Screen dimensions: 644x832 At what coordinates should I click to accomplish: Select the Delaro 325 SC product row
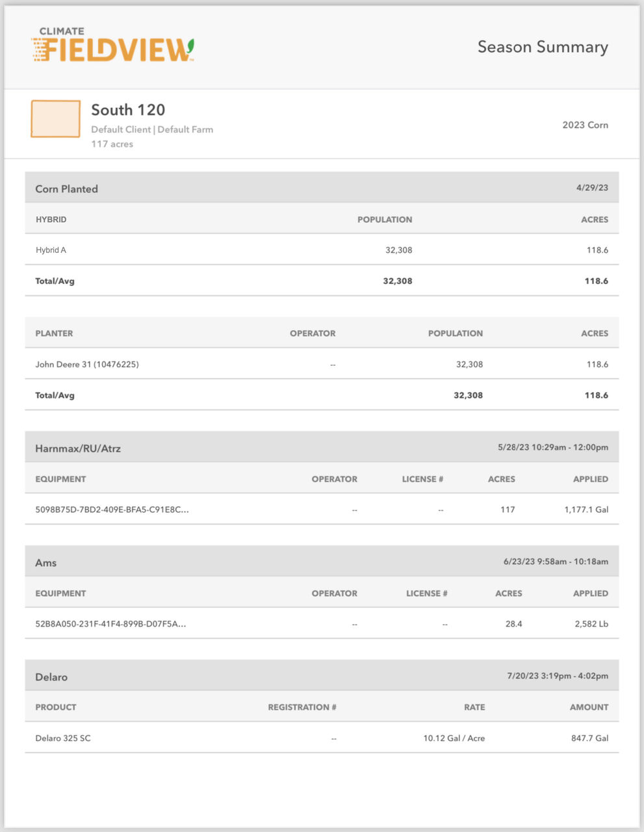pos(322,738)
